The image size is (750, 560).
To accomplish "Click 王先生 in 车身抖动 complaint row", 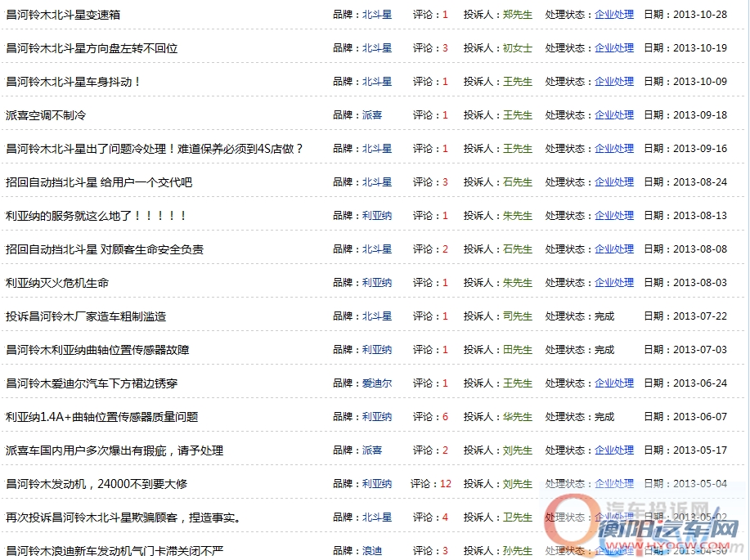I will pos(518,81).
